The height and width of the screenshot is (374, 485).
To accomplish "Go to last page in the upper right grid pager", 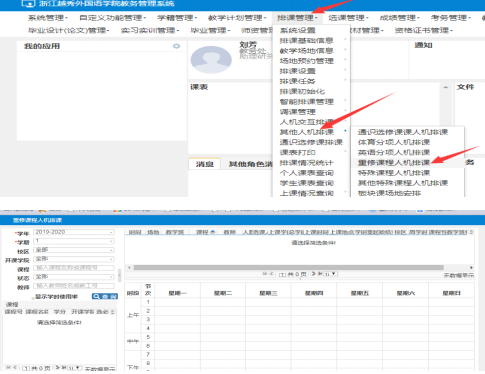I will pyautogui.click(x=320, y=273).
